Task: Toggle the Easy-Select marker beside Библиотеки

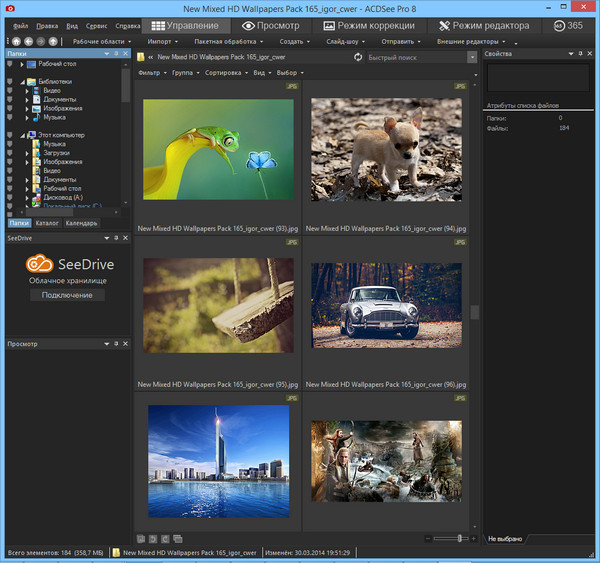Action: coord(10,79)
